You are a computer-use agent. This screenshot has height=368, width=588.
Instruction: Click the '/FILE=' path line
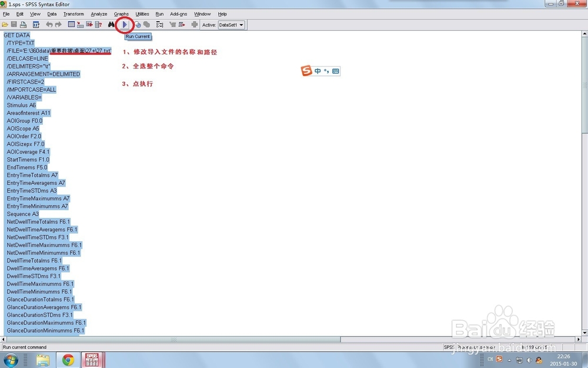(59, 51)
